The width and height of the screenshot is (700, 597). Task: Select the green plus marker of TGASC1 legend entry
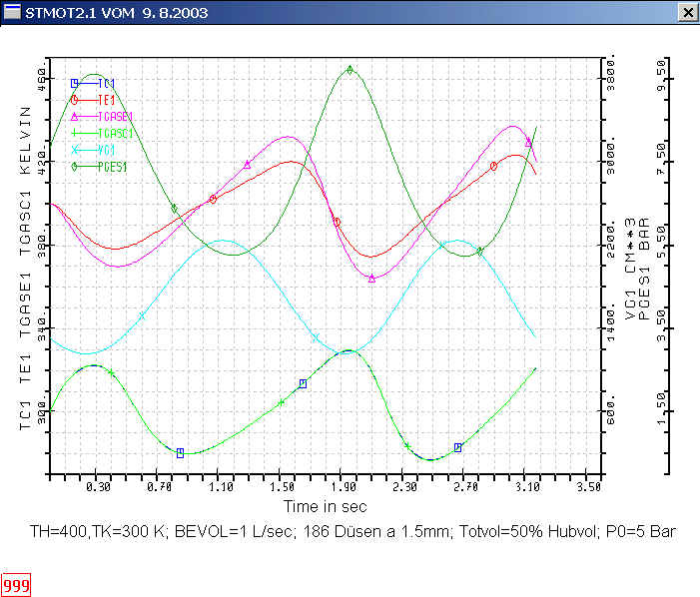tap(75, 134)
